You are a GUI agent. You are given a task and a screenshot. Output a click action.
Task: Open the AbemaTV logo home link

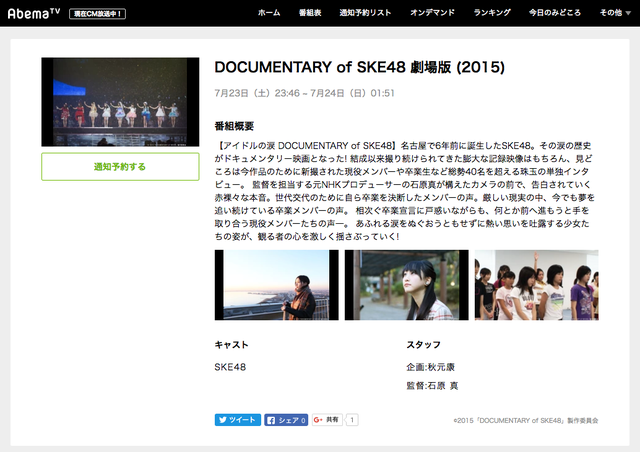click(x=34, y=13)
